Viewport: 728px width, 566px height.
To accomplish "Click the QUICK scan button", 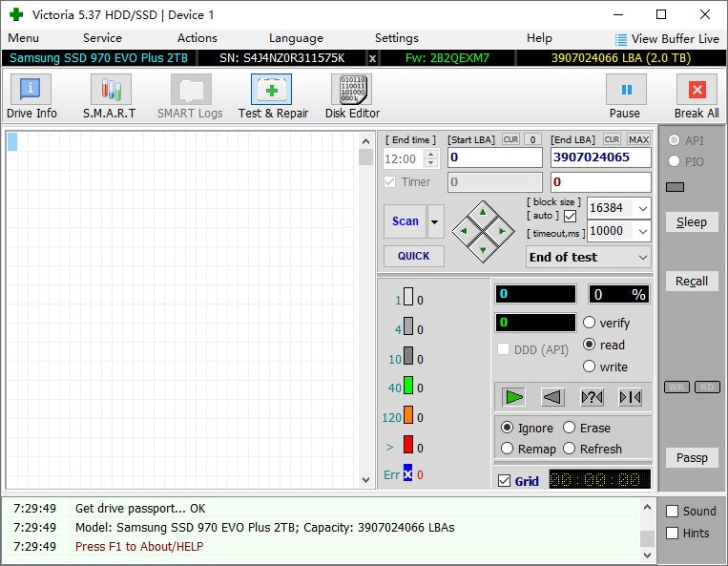I will 414,257.
